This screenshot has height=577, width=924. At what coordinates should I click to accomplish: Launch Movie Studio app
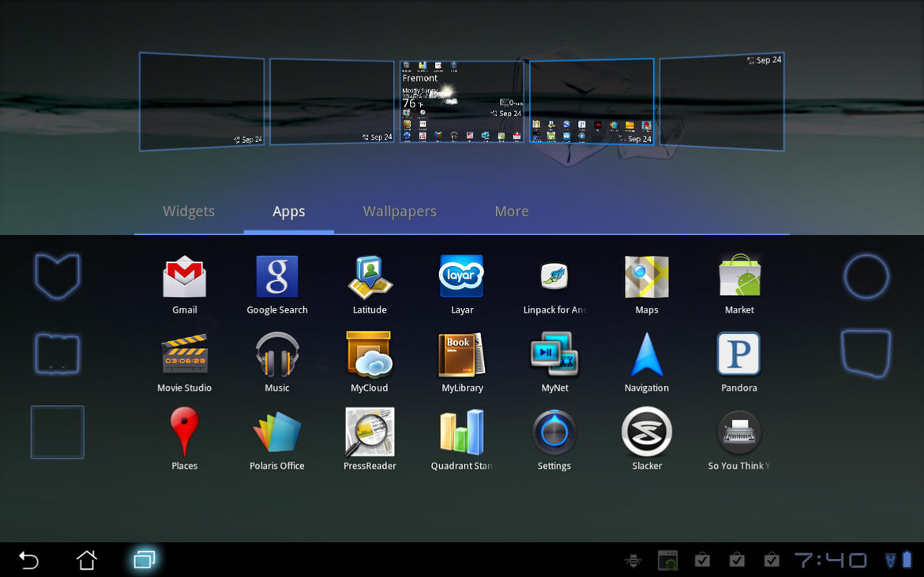[184, 355]
